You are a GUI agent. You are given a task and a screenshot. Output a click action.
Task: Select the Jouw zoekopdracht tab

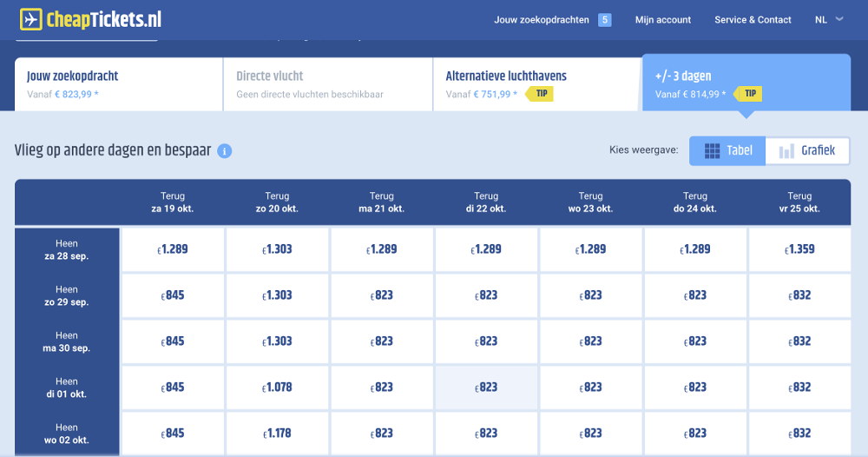[118, 84]
